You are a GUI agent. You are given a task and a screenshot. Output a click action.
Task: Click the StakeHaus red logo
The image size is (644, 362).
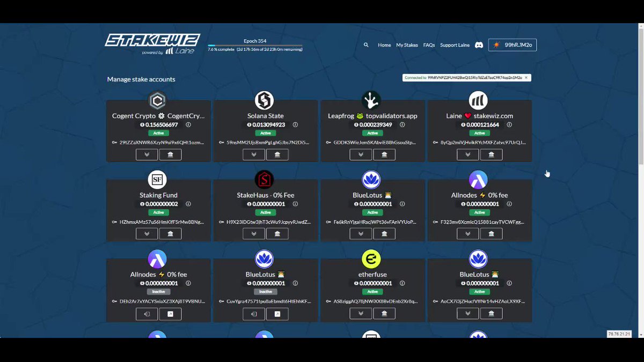[x=264, y=180]
